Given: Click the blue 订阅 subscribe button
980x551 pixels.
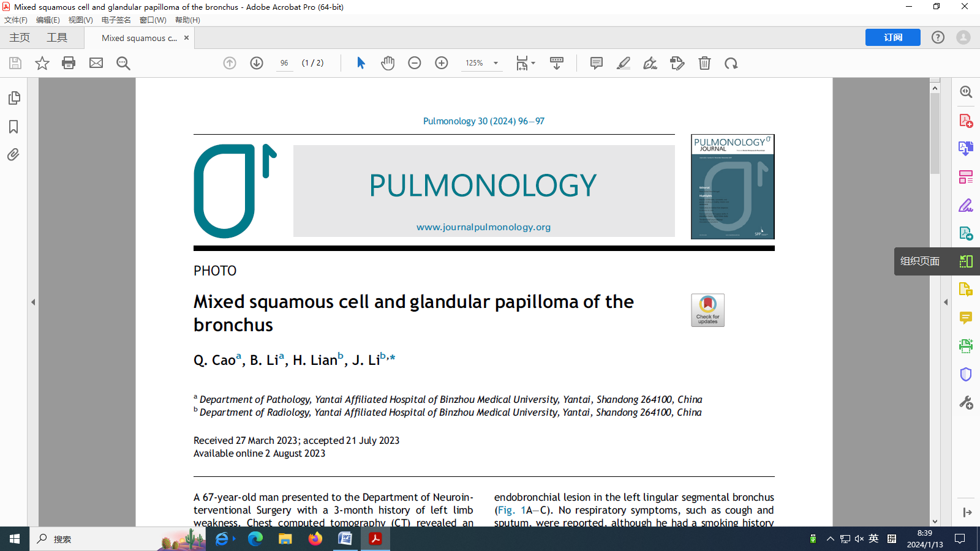Looking at the screenshot, I should tap(892, 37).
